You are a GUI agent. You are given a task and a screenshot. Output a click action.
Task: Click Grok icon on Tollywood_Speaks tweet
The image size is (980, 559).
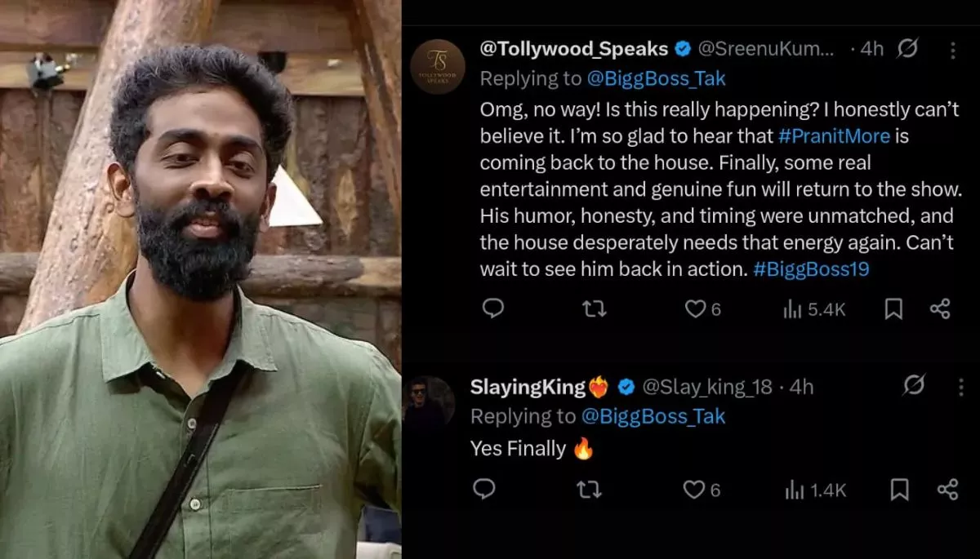(x=907, y=49)
